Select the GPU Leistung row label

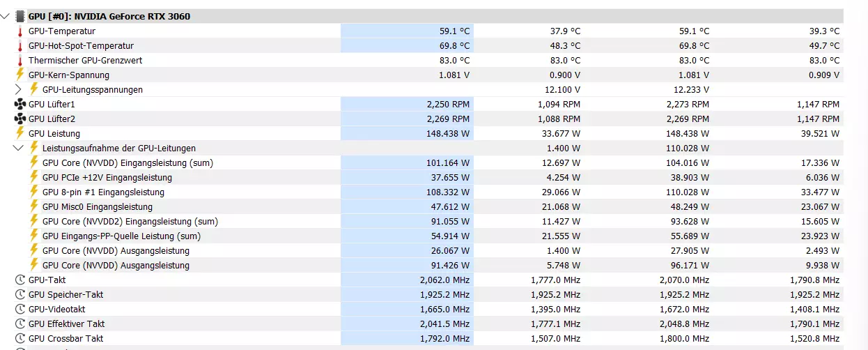pyautogui.click(x=54, y=133)
